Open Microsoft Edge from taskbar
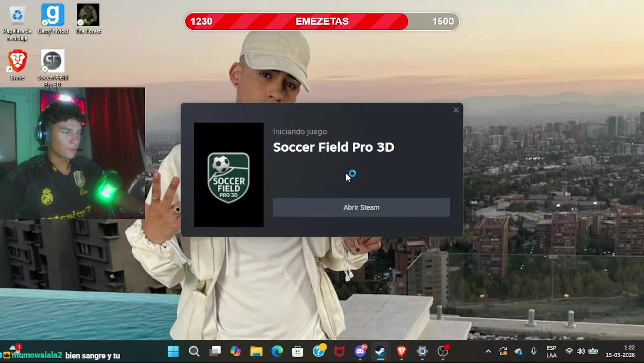Screen dimensions: 644x363 point(277,351)
